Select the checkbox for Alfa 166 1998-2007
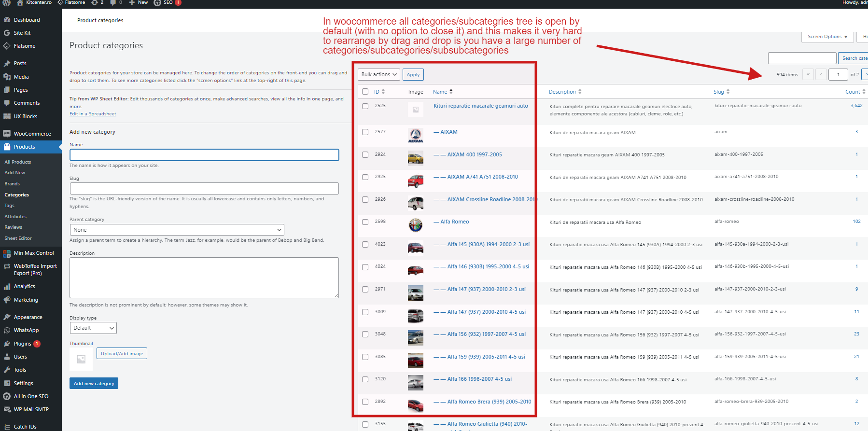This screenshot has height=431, width=868. tap(365, 379)
